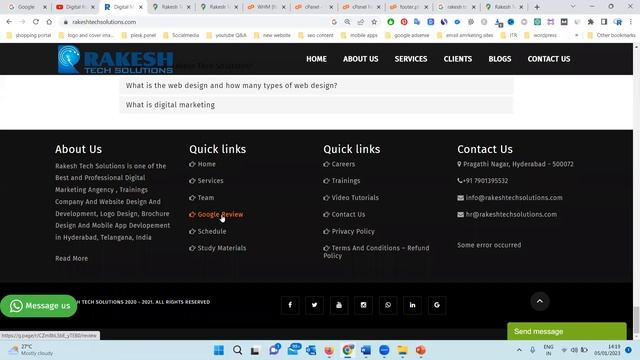Open SERVICES in site navigation

pos(411,59)
